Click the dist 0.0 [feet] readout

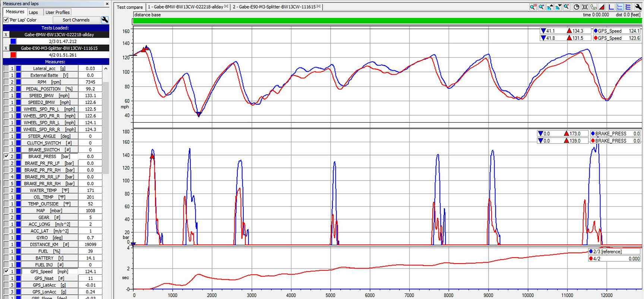628,15
